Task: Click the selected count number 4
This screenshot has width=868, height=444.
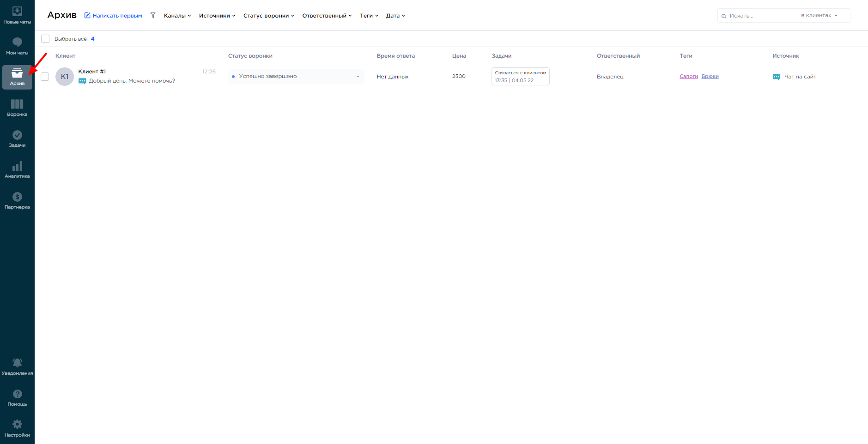Action: (92, 39)
